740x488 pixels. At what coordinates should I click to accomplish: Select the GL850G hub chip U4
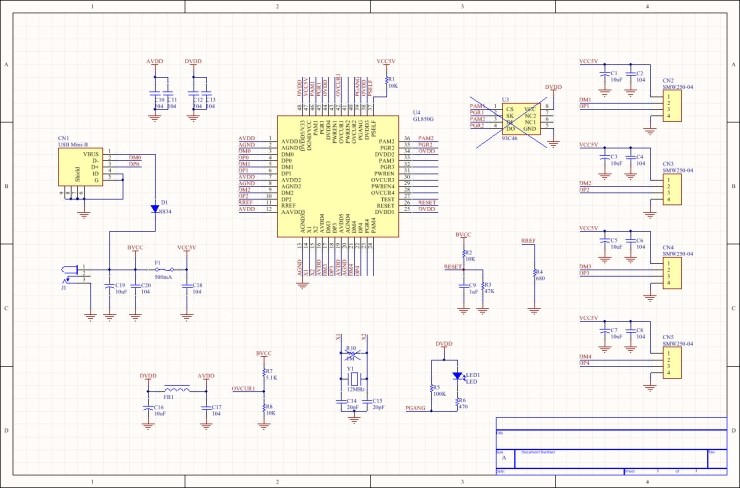(x=338, y=175)
